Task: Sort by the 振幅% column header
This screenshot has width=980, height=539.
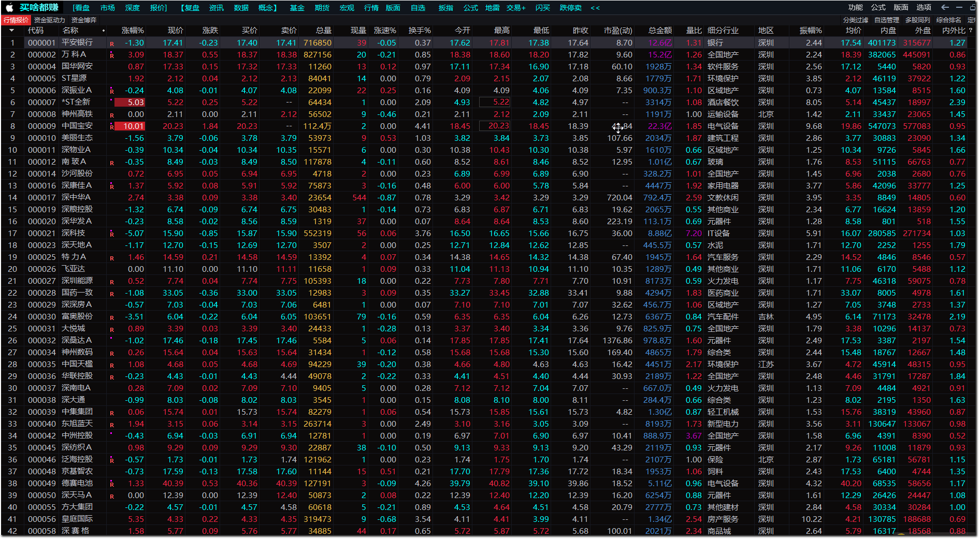Action: coord(811,31)
